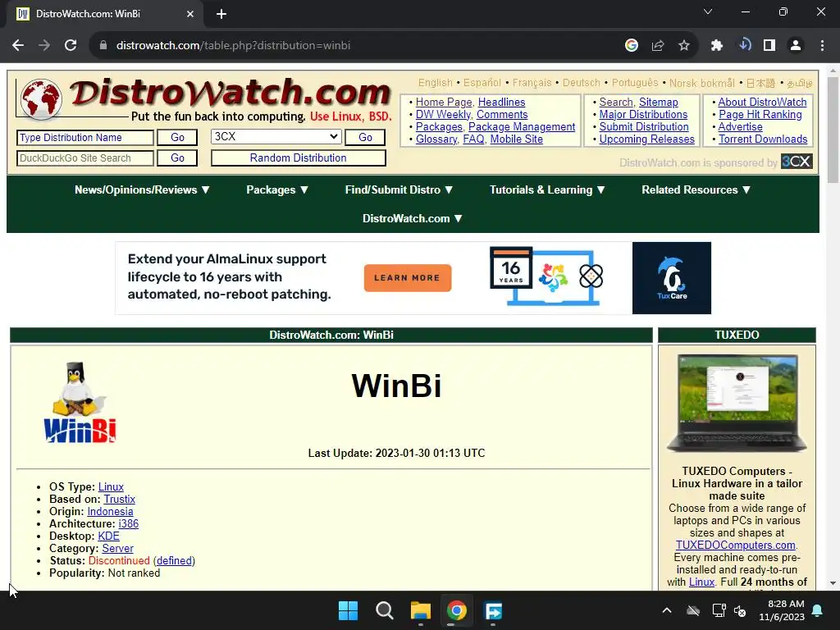Screen dimensions: 840x630
Task: Share this page via share icon
Action: click(658, 46)
